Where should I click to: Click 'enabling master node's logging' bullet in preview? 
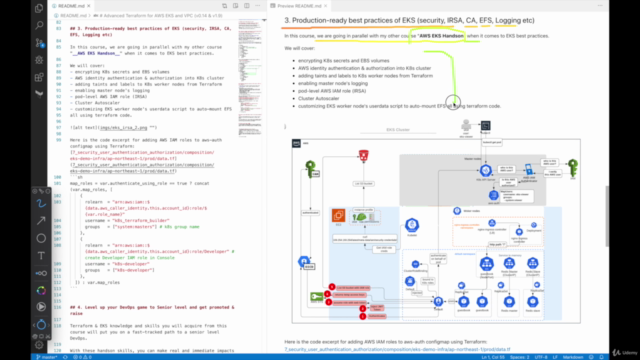333,83
